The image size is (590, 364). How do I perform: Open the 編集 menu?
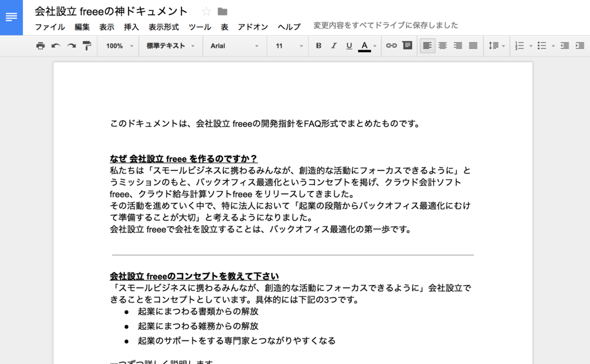82,27
